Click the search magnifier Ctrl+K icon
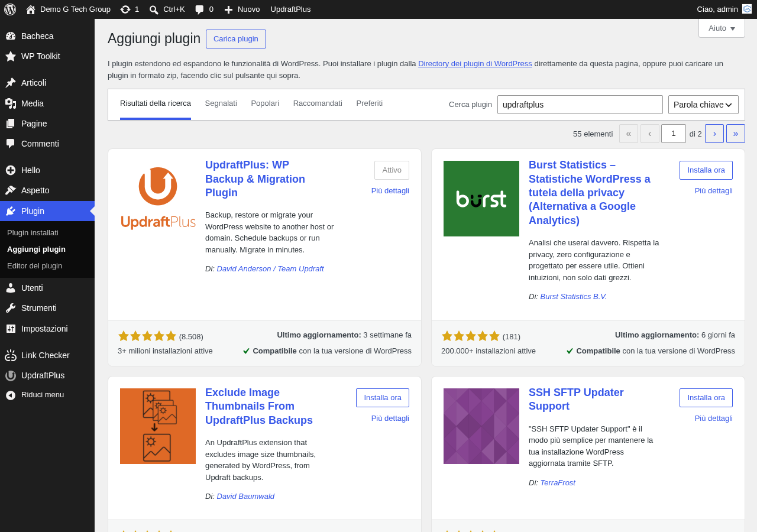The image size is (757, 532). click(154, 9)
